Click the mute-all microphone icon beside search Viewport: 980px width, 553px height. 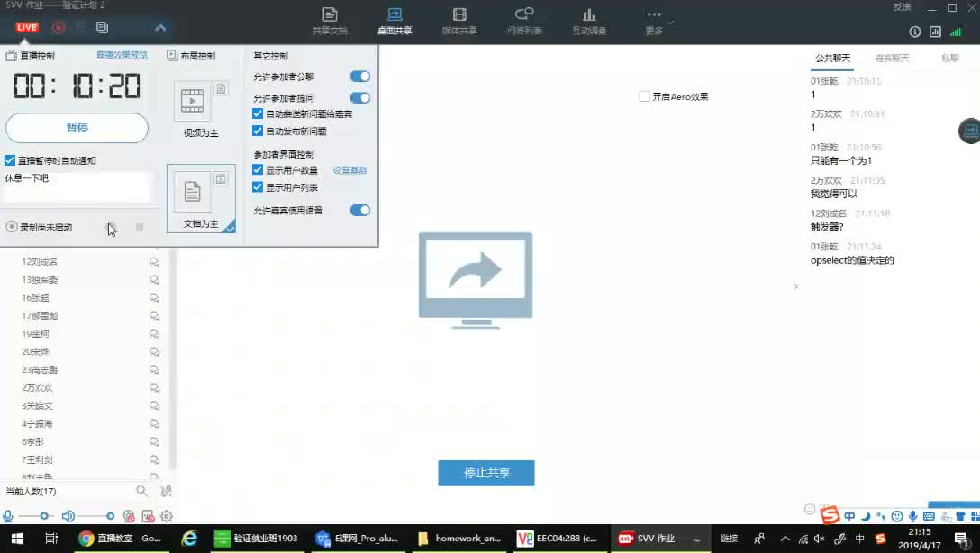coord(166,491)
